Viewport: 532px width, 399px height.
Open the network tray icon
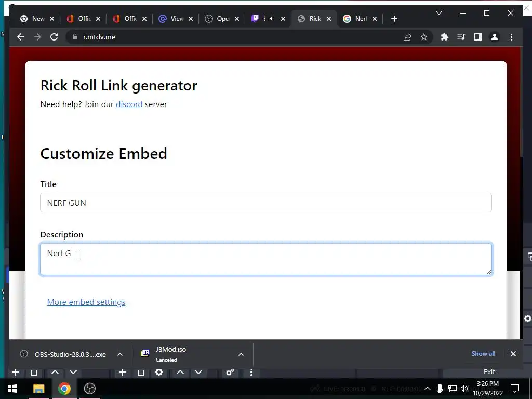coord(452,389)
